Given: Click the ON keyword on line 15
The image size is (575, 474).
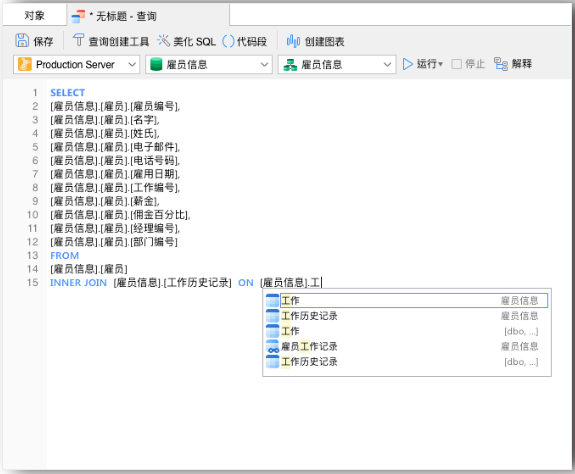Looking at the screenshot, I should coord(246,283).
